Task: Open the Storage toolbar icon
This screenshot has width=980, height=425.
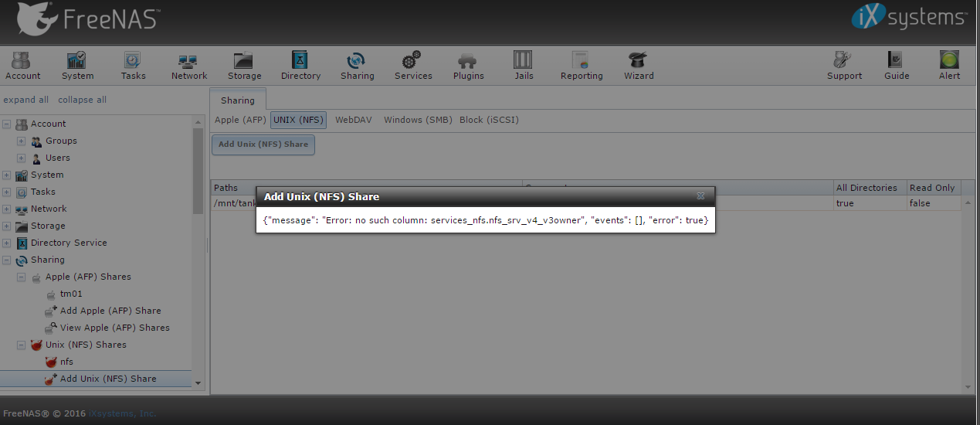Action: [x=244, y=66]
